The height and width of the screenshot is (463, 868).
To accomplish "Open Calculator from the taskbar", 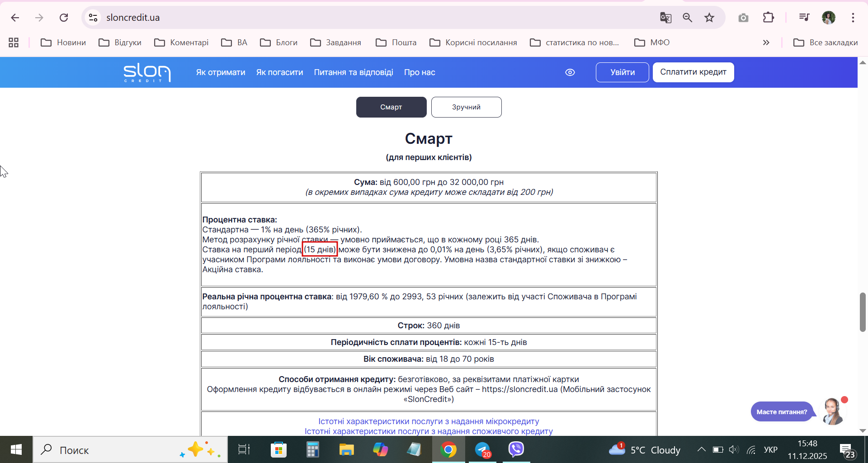I will click(x=312, y=449).
